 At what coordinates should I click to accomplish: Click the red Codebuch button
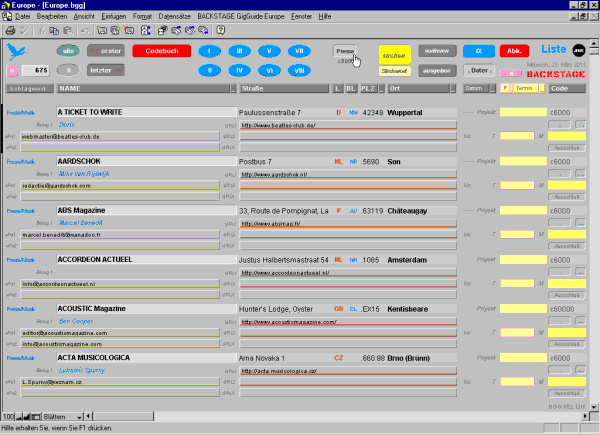click(x=162, y=51)
